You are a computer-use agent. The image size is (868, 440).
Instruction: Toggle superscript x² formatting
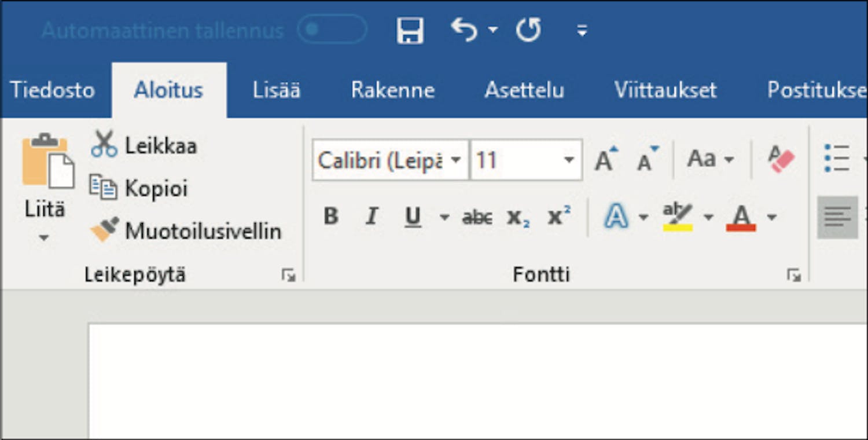point(559,216)
